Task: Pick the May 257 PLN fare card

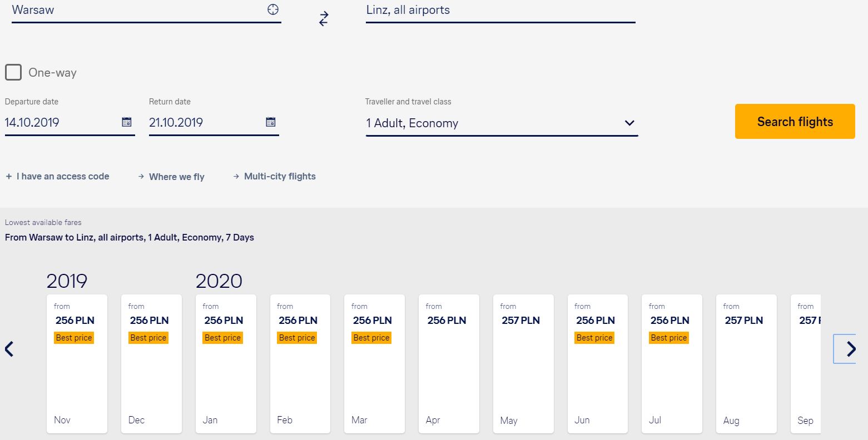Action: click(x=523, y=364)
